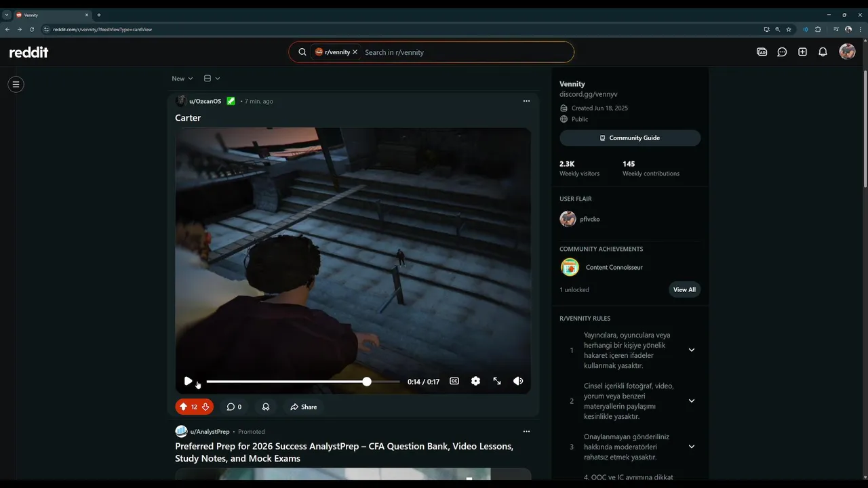Screen dimensions: 868x488
Task: Open the pflvcko user flair
Action: tap(580, 219)
